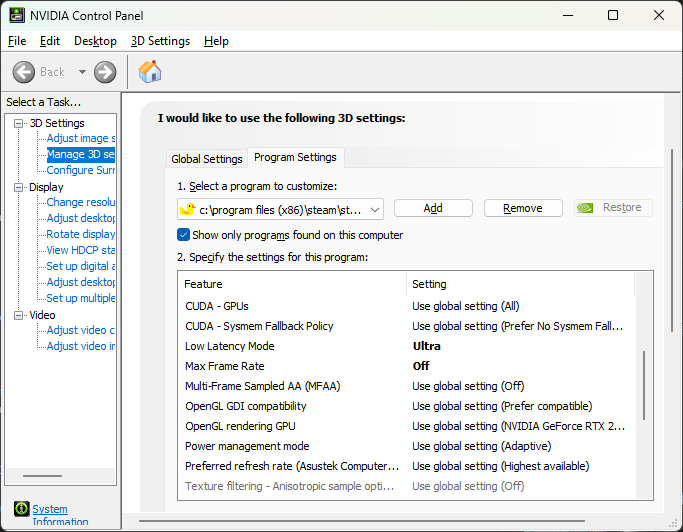The image size is (683, 532).
Task: Open the 3D Settings menu
Action: click(x=160, y=41)
